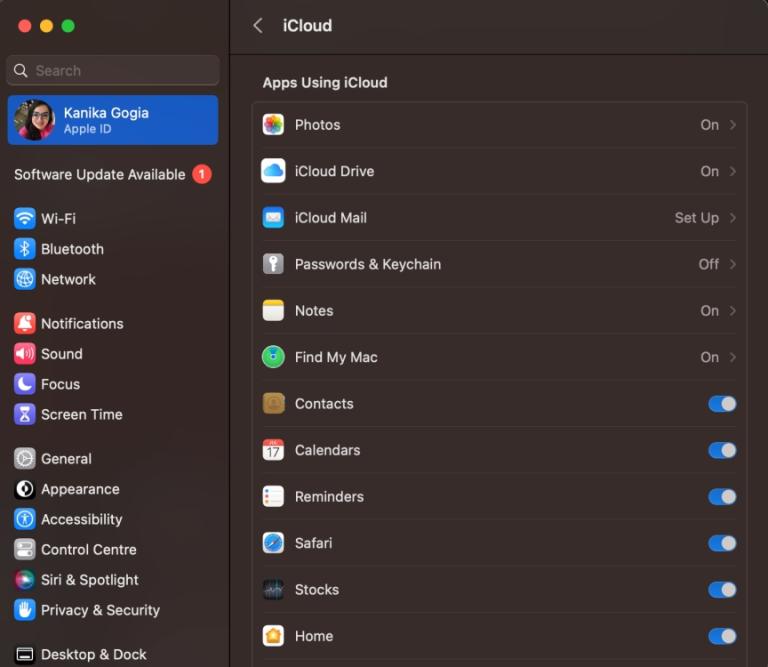
Task: Click the Wi-Fi icon in sidebar
Action: [25, 218]
